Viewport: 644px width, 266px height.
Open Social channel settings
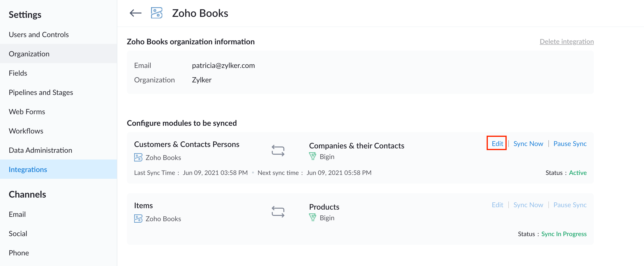pos(18,233)
